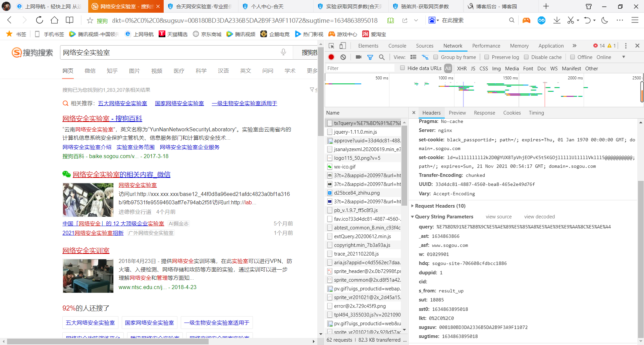Stop recording network log (red circle)
This screenshot has height=345, width=644.
(331, 57)
